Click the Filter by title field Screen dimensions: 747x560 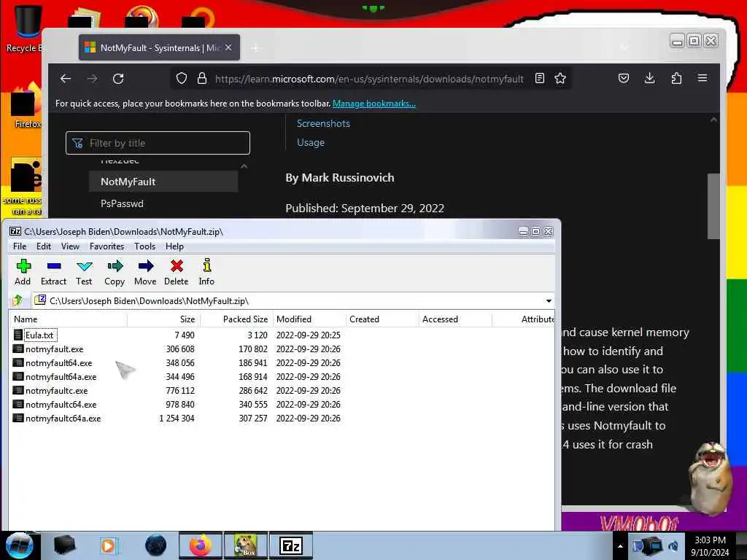158,143
